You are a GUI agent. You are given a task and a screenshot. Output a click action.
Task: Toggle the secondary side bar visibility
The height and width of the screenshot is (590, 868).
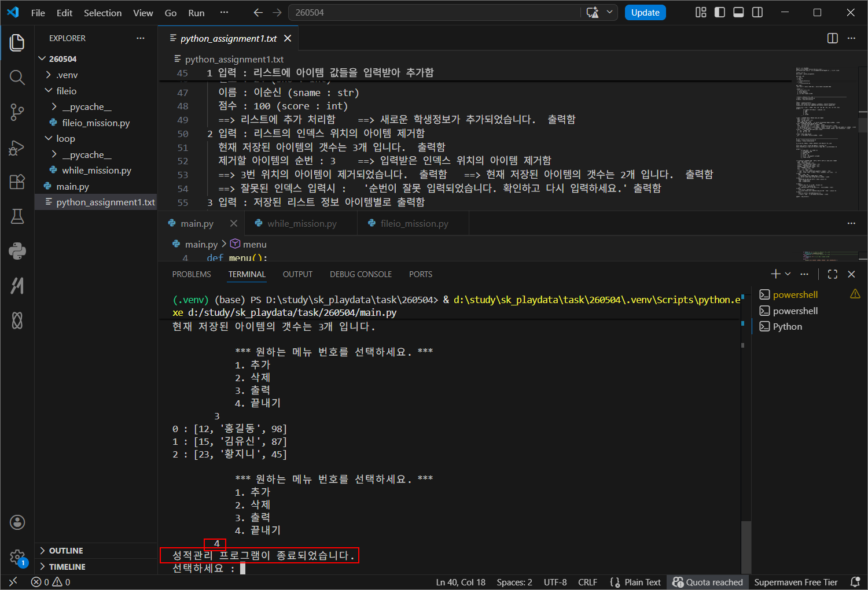click(x=757, y=13)
